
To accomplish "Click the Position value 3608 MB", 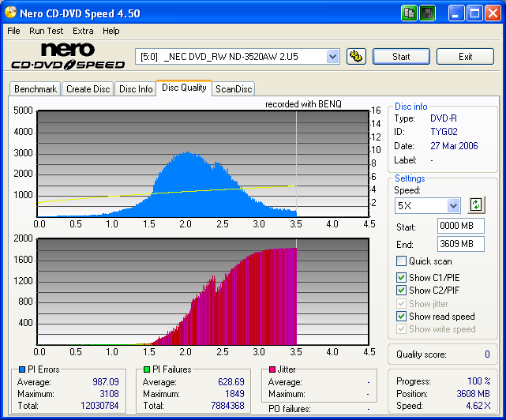I will [473, 394].
